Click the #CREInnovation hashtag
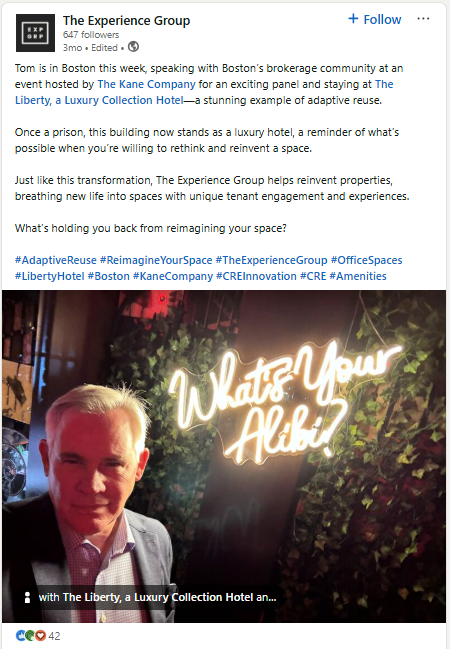This screenshot has width=450, height=649. pos(256,276)
